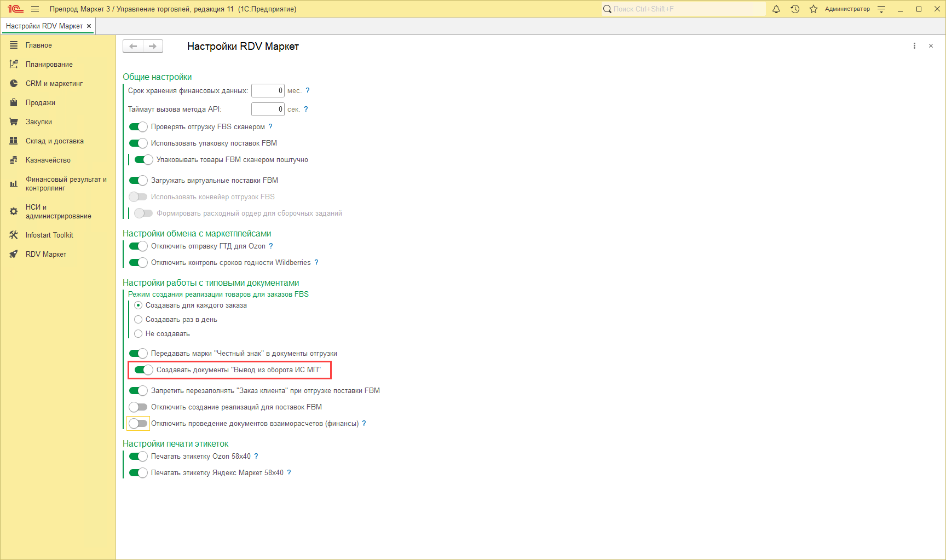Open the history clock icon
The height and width of the screenshot is (560, 946).
pos(795,9)
